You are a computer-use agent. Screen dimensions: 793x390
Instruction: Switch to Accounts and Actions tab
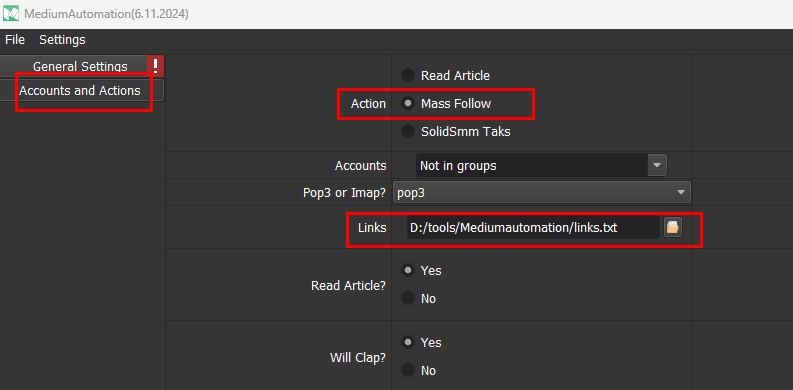pos(80,91)
